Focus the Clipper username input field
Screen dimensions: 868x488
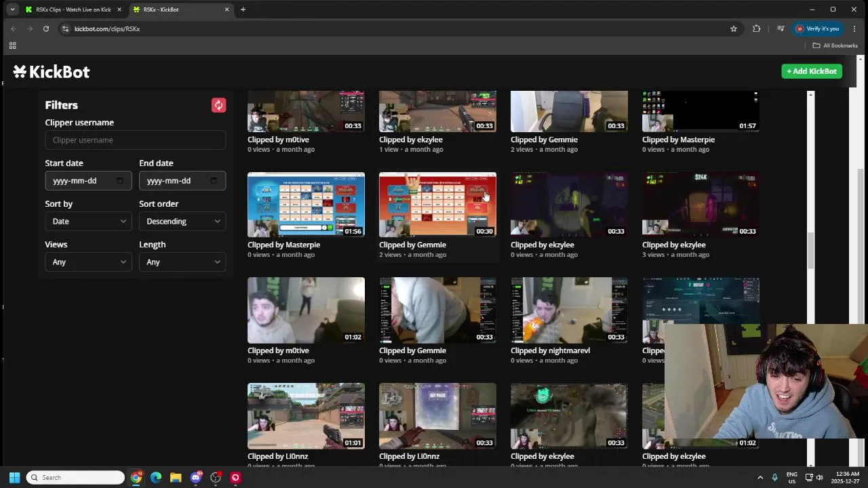[x=136, y=140]
